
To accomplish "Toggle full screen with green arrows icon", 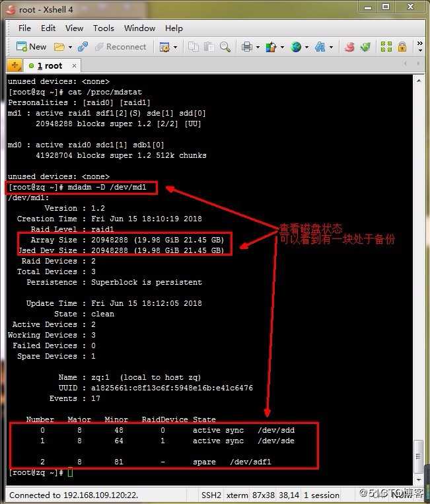I will [386, 47].
